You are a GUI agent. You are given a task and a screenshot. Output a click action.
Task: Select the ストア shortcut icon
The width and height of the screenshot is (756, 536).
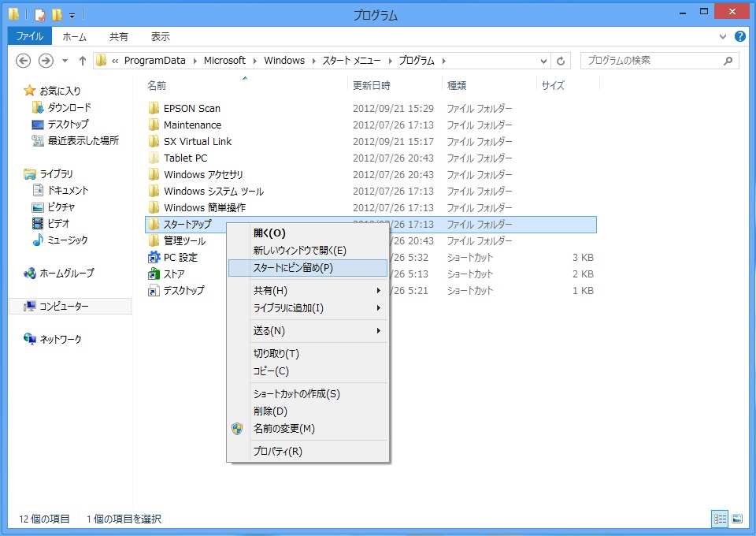coord(154,274)
